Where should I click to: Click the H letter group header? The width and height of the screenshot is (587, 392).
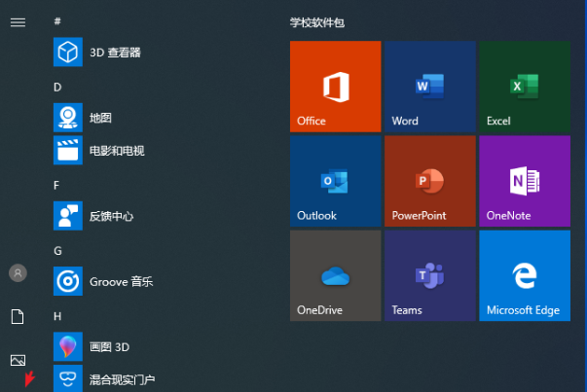click(57, 316)
